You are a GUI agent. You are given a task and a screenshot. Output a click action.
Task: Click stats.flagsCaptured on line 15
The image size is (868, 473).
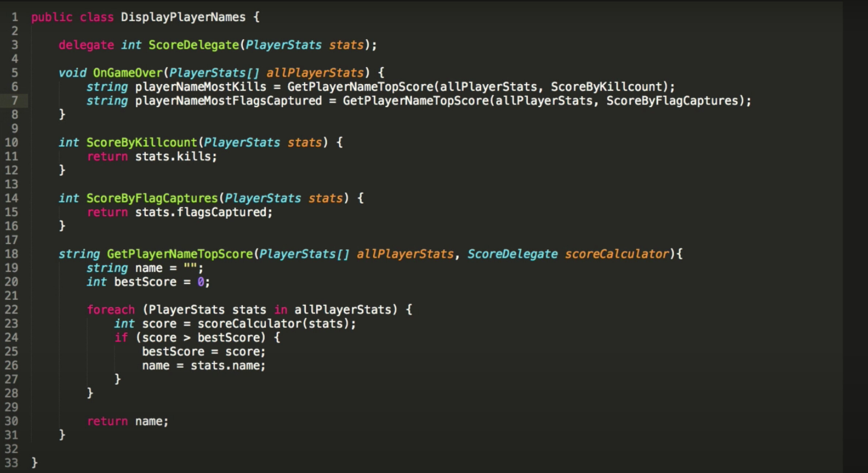click(201, 212)
